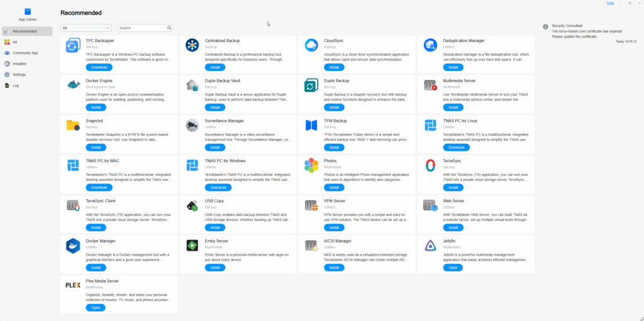Viewport: 644px width, 321px height.
Task: Open Installed apps in the sidebar
Action: coord(27,63)
